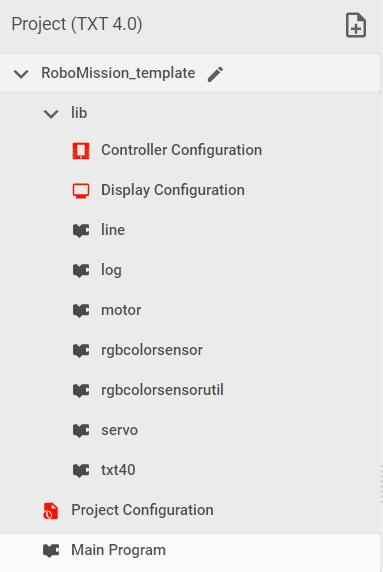Viewport: 383px width, 572px height.
Task: Click the puzzle icon next to line
Action: (81, 231)
